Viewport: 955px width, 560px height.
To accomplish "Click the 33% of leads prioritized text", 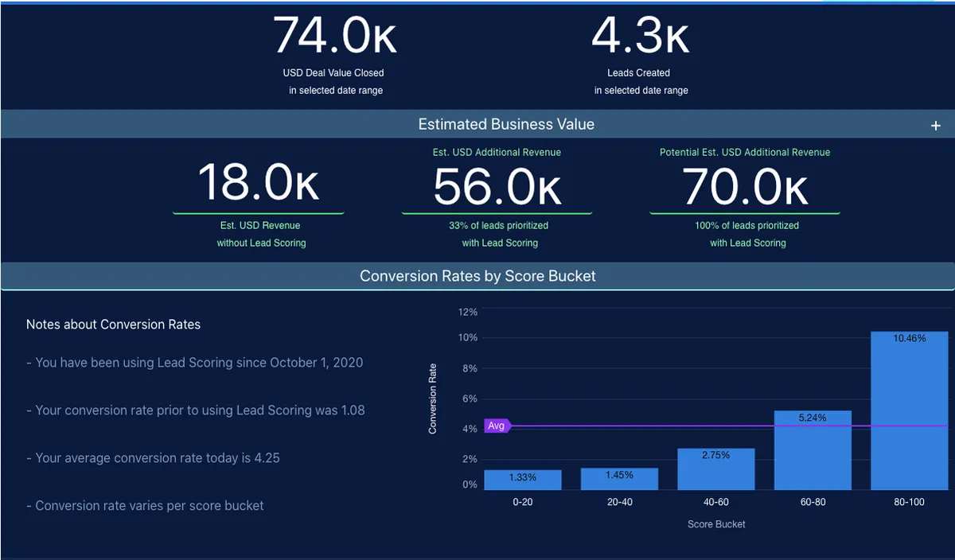I will click(498, 225).
